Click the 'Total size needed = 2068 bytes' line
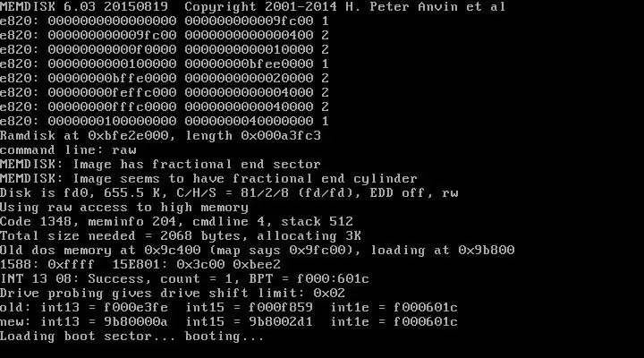The width and height of the screenshot is (644, 358). (181, 236)
